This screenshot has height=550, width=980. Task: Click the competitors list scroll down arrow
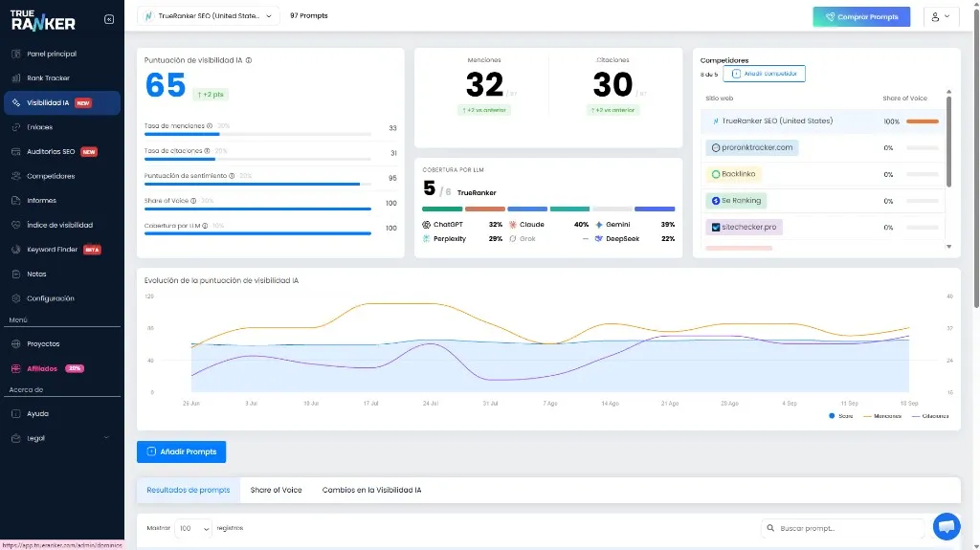pos(948,247)
